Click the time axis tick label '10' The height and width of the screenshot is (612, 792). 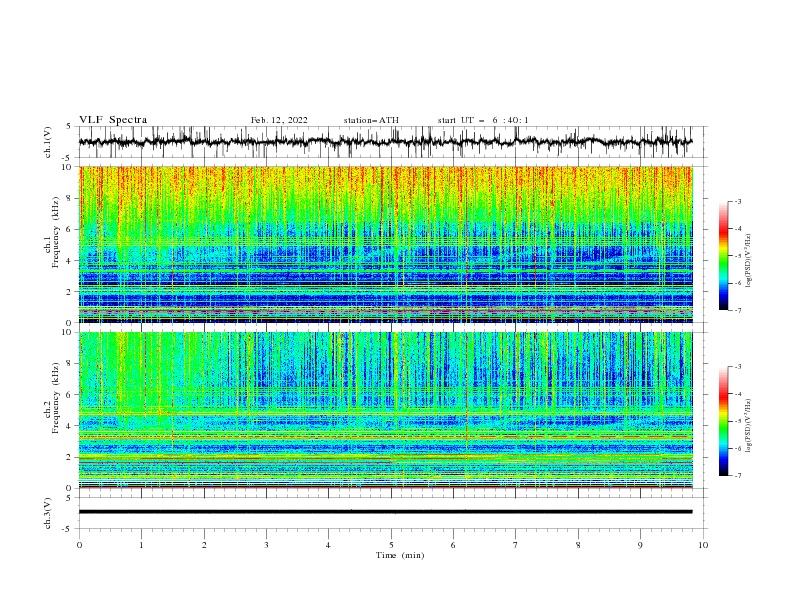pos(703,545)
